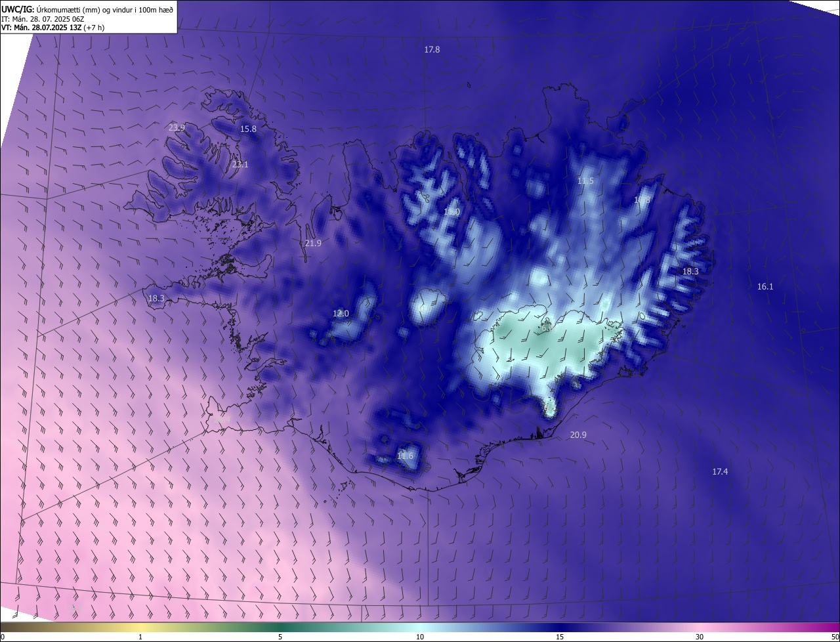
Task: Click the 'UWC/IG' title text
Action: (17, 9)
